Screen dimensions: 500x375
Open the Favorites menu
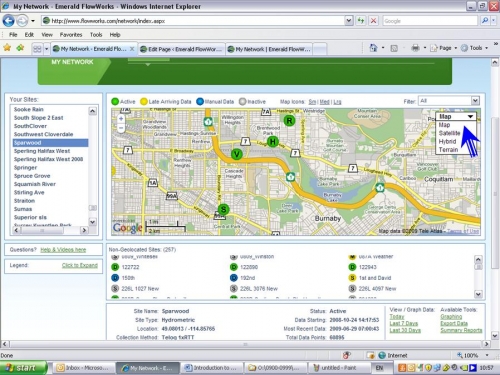point(71,35)
